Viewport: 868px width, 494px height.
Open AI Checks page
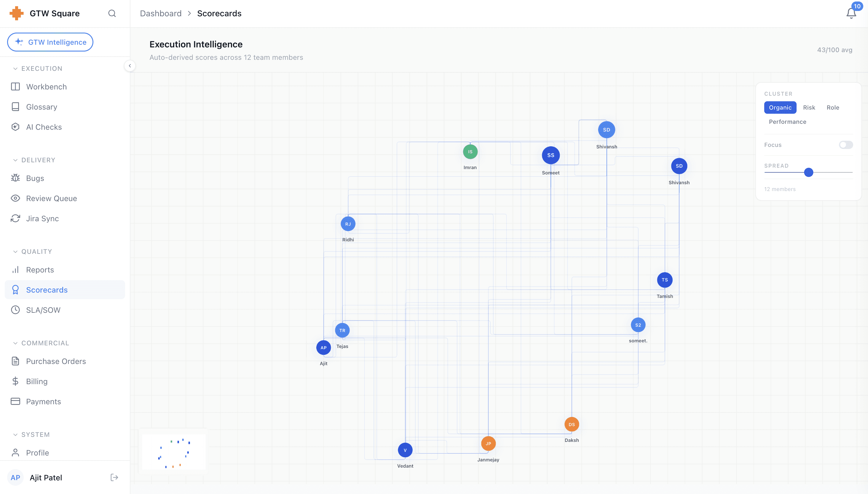(44, 127)
